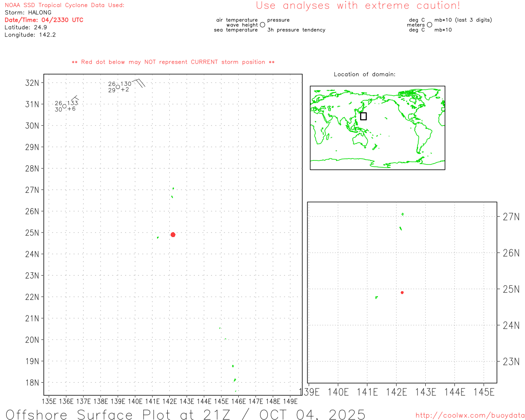
Task: Click pressure value '130' at 32N station
Action: click(x=126, y=84)
